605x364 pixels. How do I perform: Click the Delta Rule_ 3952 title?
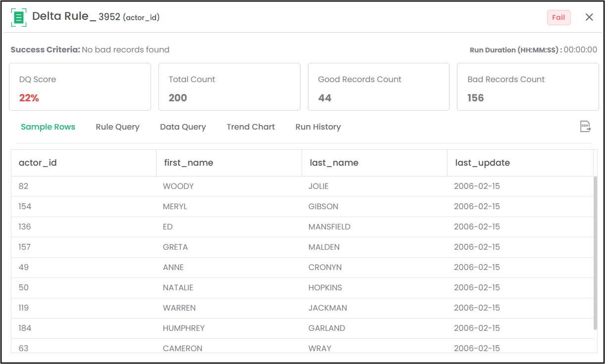click(x=76, y=16)
